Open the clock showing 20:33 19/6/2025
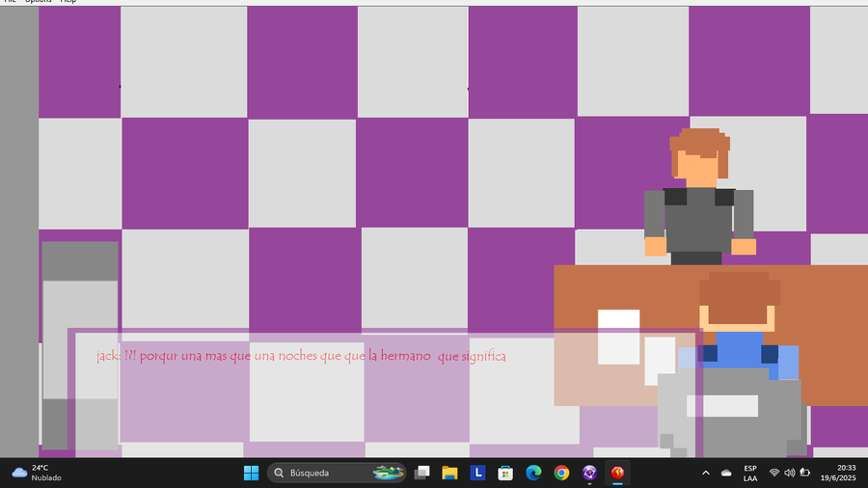Screen dimensions: 868x488 tap(838, 474)
